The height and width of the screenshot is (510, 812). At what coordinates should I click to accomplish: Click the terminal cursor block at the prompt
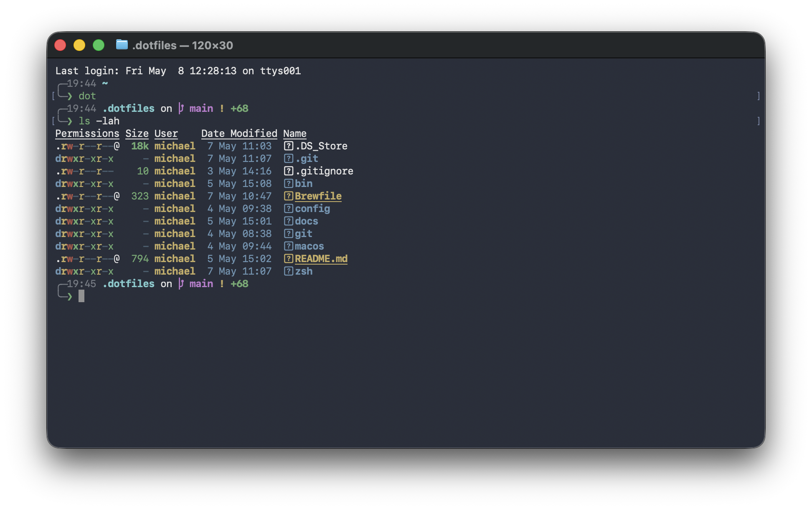coord(81,296)
